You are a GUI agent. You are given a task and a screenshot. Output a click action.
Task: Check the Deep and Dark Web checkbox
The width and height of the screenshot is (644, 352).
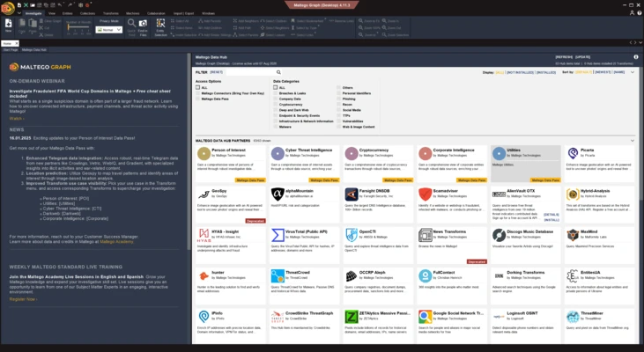click(x=276, y=110)
